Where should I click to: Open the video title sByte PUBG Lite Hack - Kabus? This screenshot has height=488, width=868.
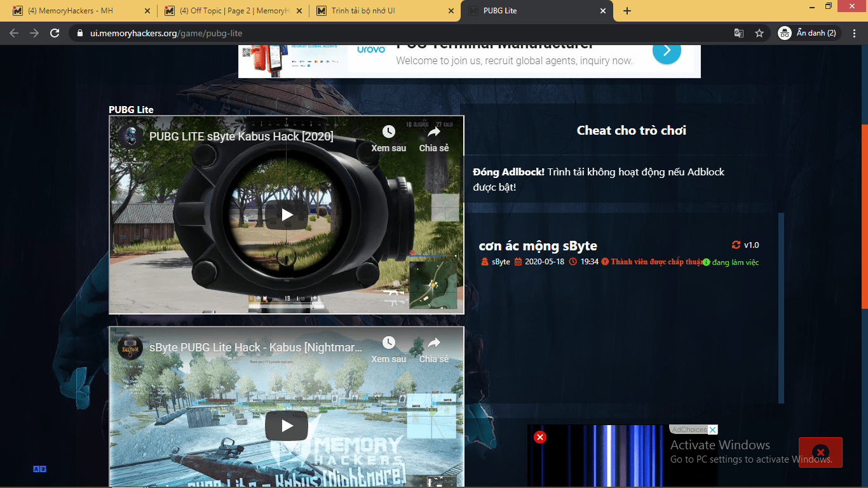coord(256,348)
